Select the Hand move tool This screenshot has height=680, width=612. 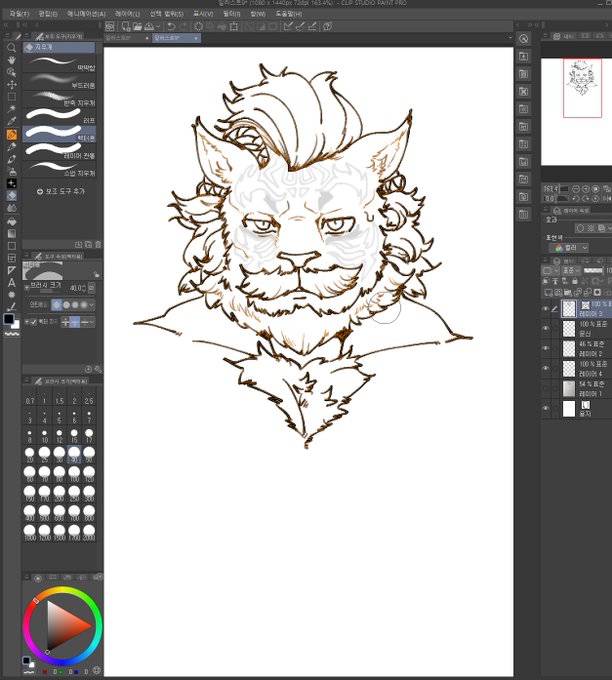point(12,59)
